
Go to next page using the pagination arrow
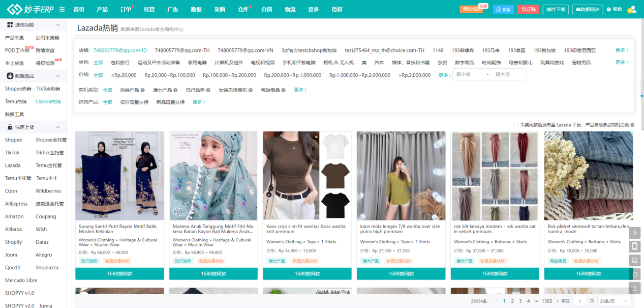coord(558,301)
